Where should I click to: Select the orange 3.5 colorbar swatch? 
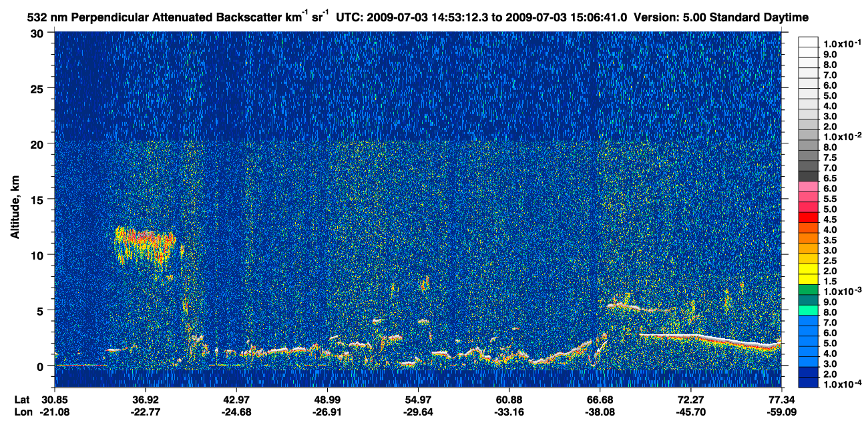click(808, 239)
